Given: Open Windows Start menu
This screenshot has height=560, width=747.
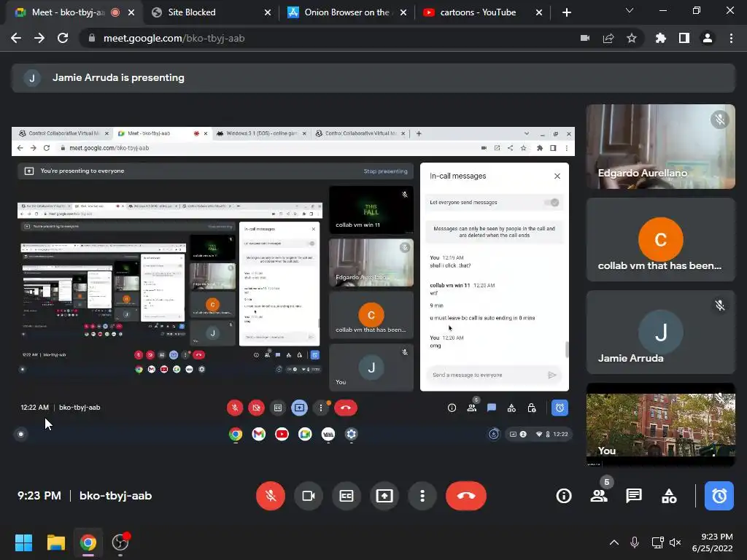Looking at the screenshot, I should [24, 542].
